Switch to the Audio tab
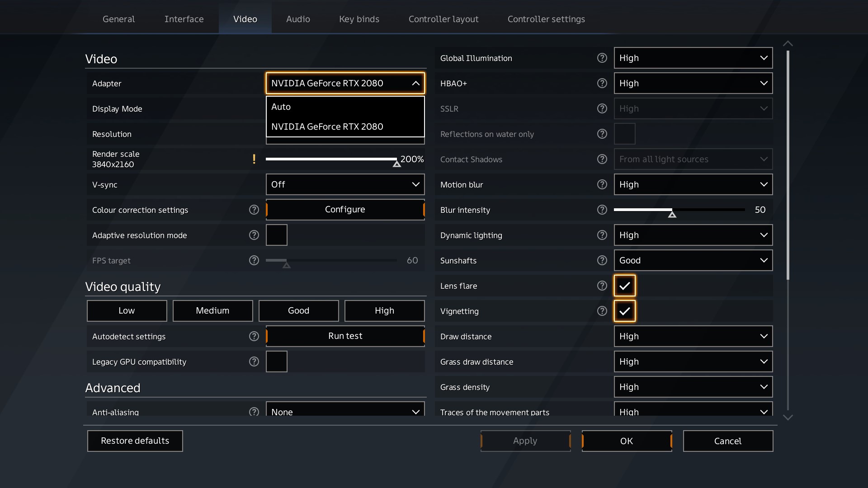Screen dimensions: 868x488 298,19
